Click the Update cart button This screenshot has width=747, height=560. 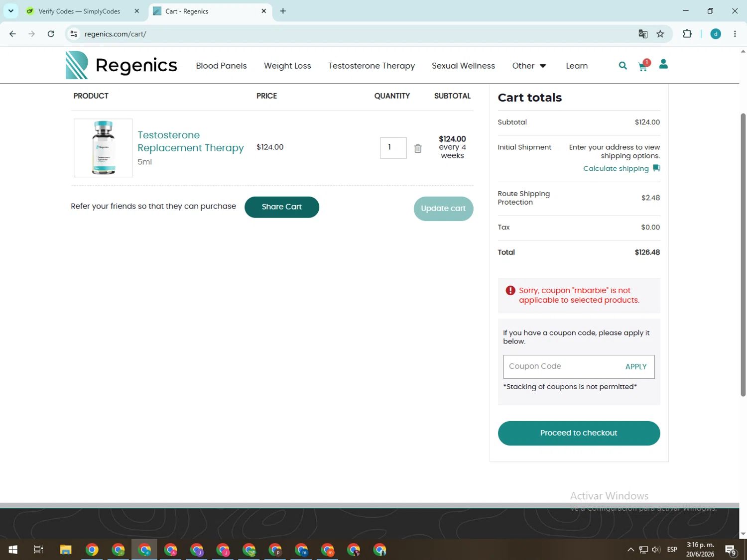click(x=443, y=209)
